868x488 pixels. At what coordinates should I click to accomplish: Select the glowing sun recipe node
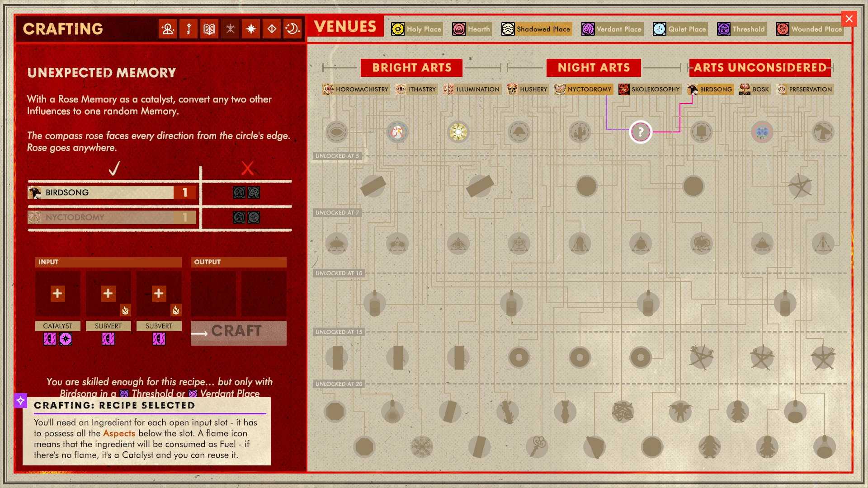tap(458, 132)
